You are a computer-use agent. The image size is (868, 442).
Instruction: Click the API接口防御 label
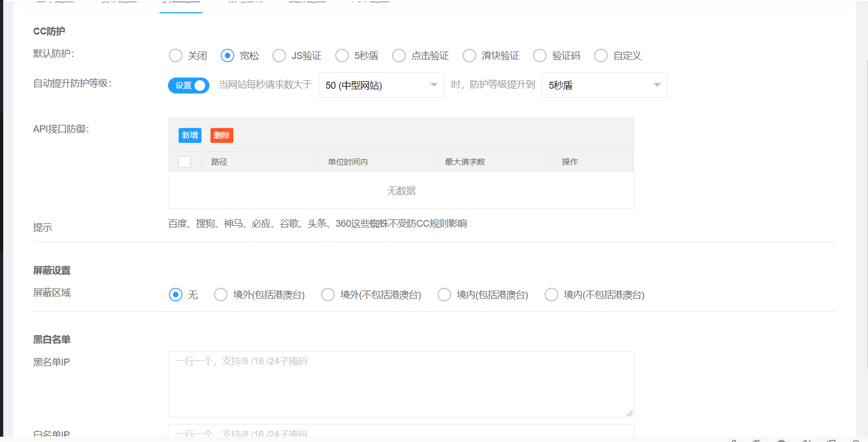click(61, 129)
